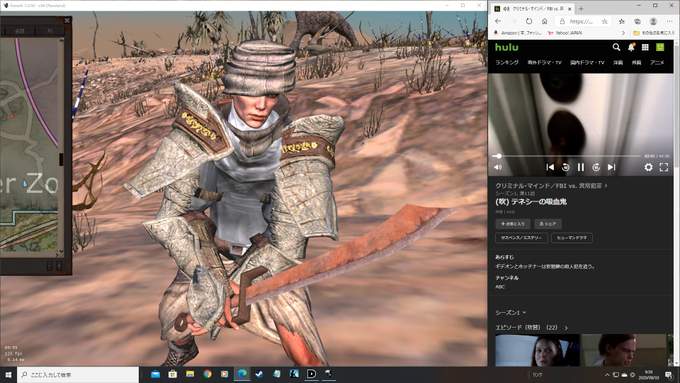
Task: Select the サスペンス／ミステリー genre tag
Action: (x=521, y=238)
